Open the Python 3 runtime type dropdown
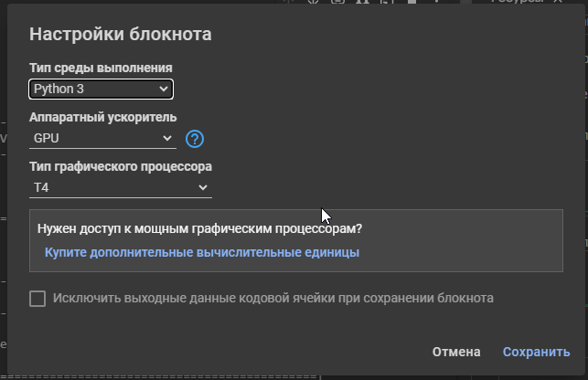Screen dimensions: 588x380 (x=101, y=89)
